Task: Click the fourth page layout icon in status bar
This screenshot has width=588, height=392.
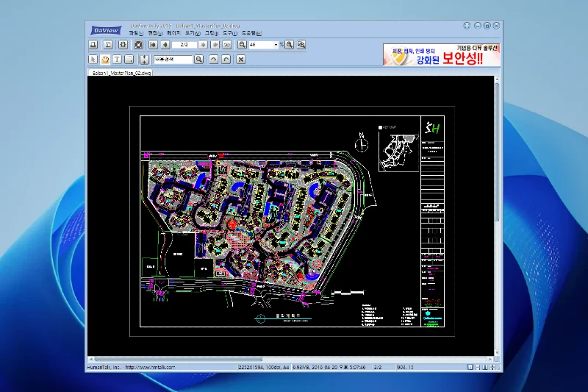Action: tap(492, 367)
